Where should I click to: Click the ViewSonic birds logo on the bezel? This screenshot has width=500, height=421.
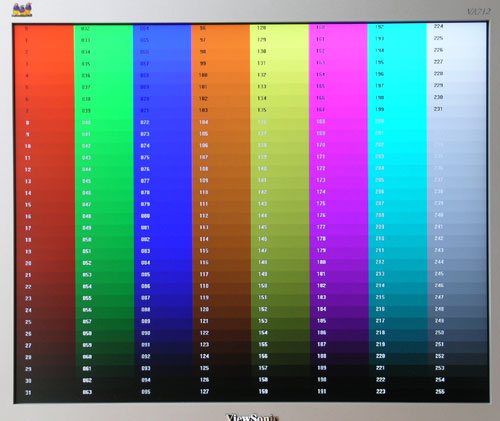22,9
